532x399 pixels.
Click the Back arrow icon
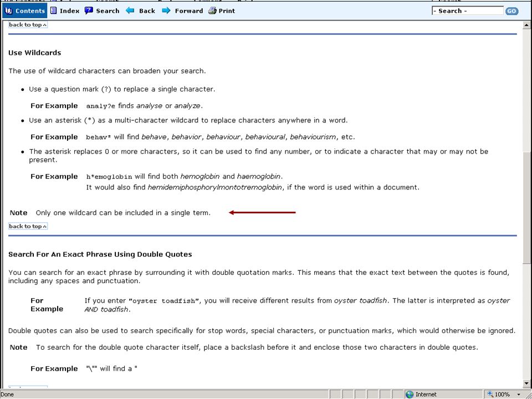click(130, 11)
